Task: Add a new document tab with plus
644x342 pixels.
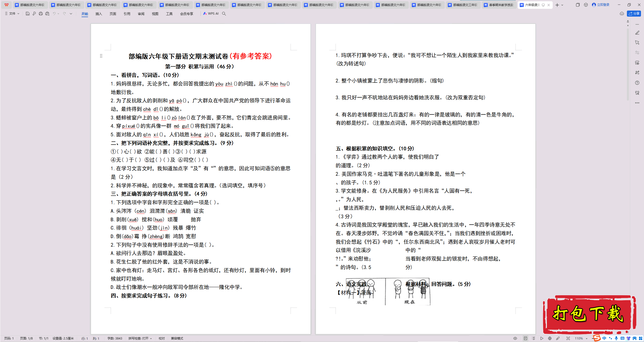Action: click(557, 5)
